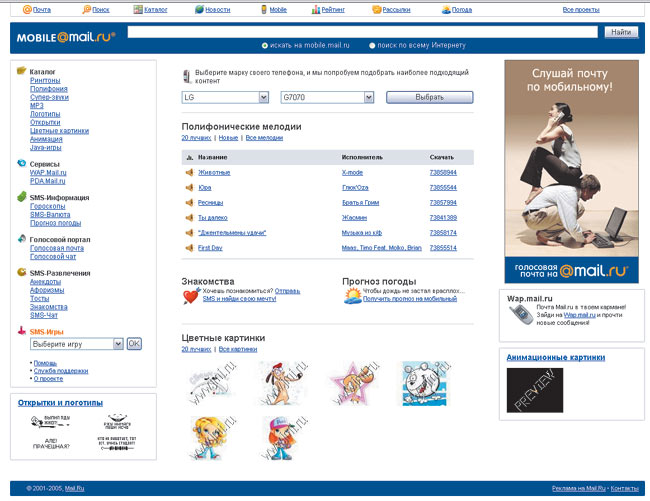Screen dimensions: 650x501
Task: Click the Погода weather icon in top bar
Action: (x=445, y=9)
